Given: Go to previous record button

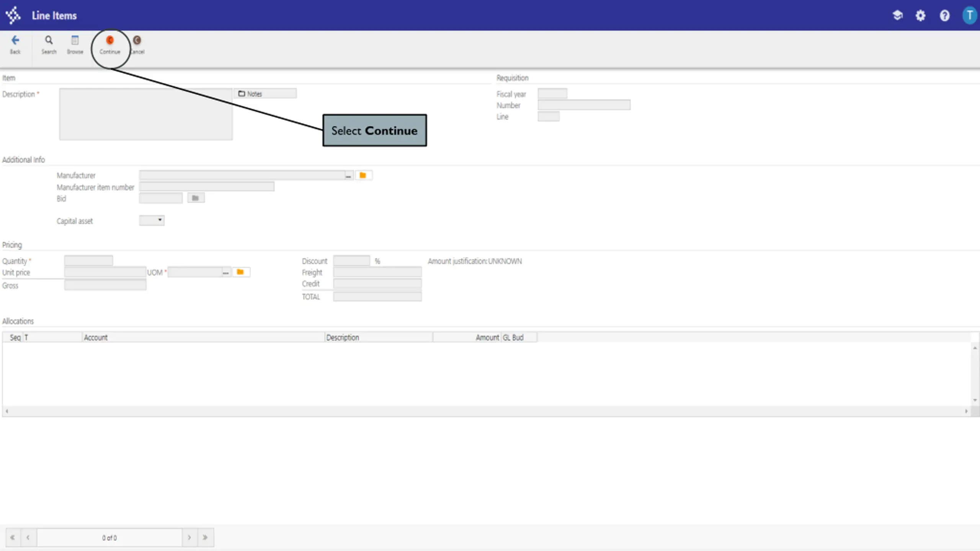Looking at the screenshot, I should [28, 538].
